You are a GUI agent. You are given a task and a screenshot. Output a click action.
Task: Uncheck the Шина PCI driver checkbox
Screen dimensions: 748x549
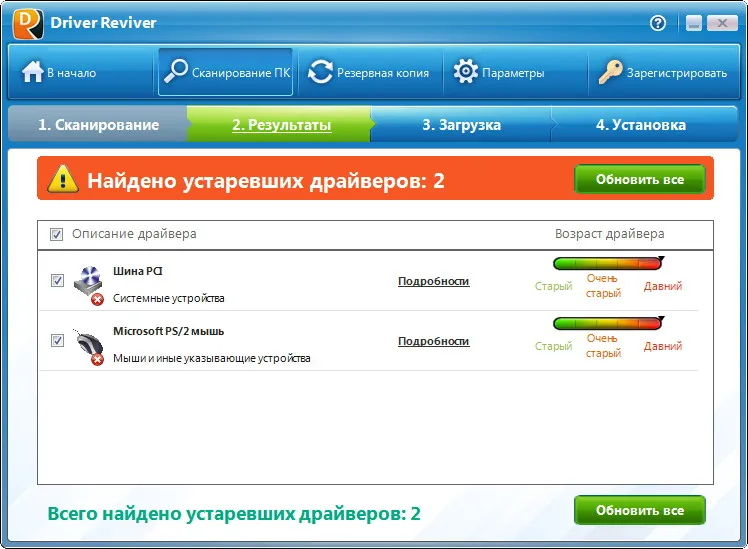57,280
